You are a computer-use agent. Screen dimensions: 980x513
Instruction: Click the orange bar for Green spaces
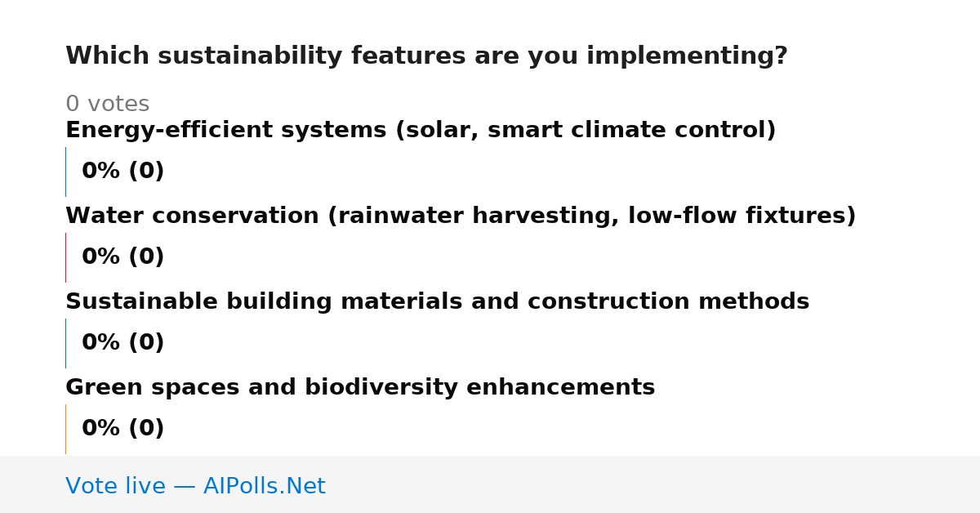[x=65, y=429]
